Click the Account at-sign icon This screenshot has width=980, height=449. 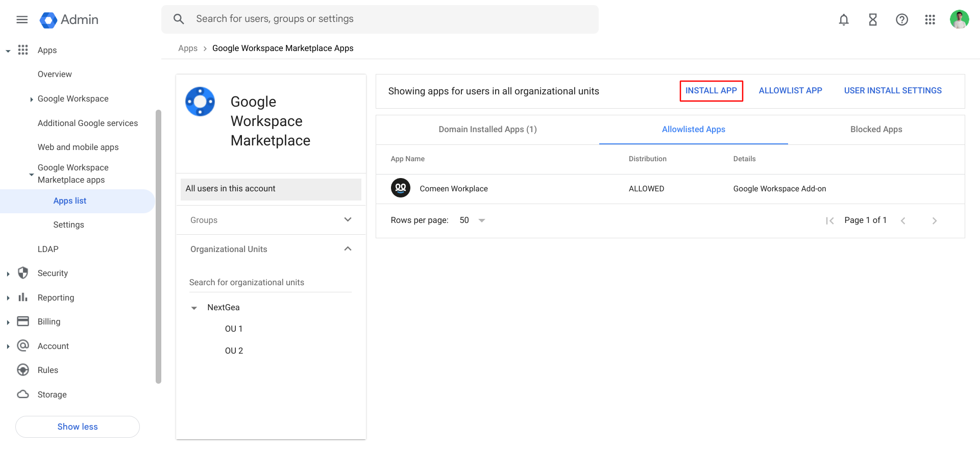coord(23,345)
